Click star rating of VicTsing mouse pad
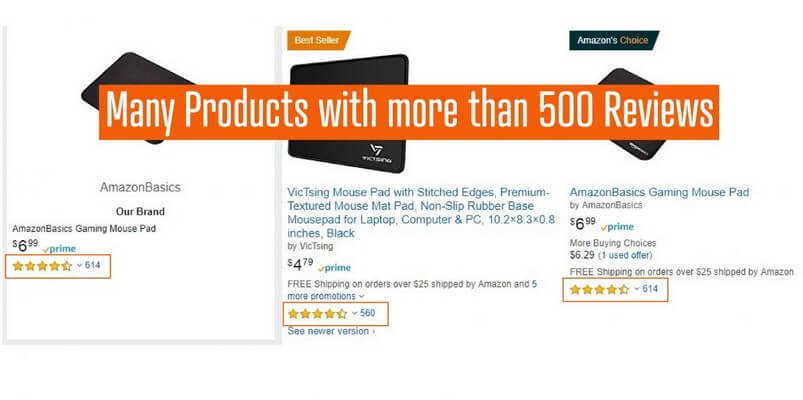 [318, 313]
